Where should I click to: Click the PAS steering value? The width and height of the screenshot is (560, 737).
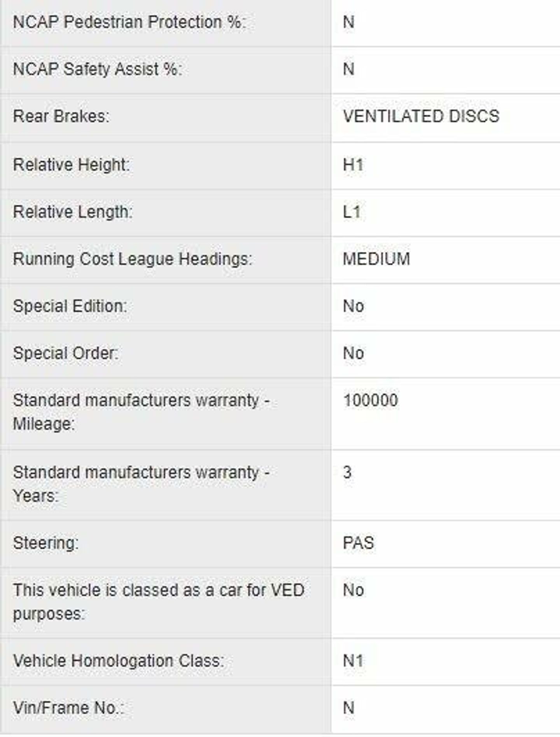[358, 543]
